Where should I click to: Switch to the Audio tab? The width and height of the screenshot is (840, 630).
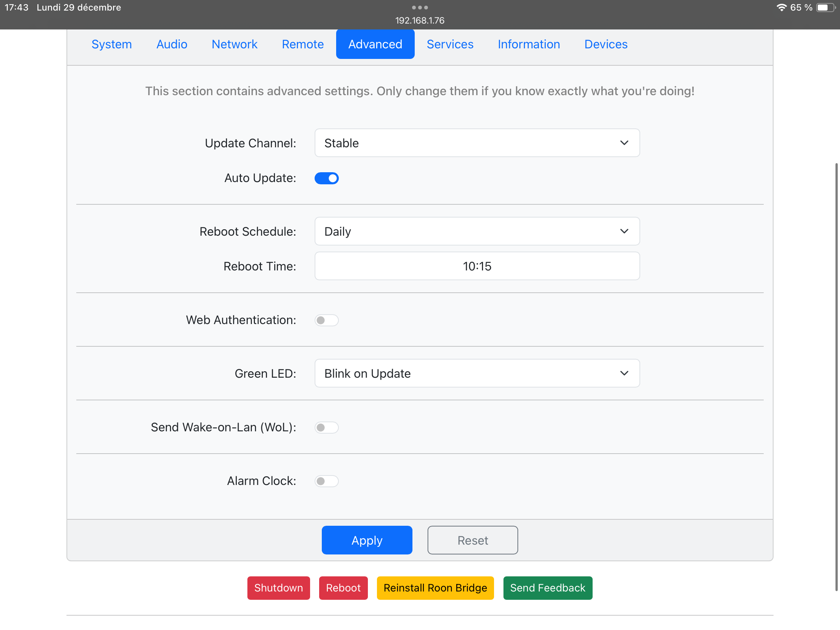171,45
